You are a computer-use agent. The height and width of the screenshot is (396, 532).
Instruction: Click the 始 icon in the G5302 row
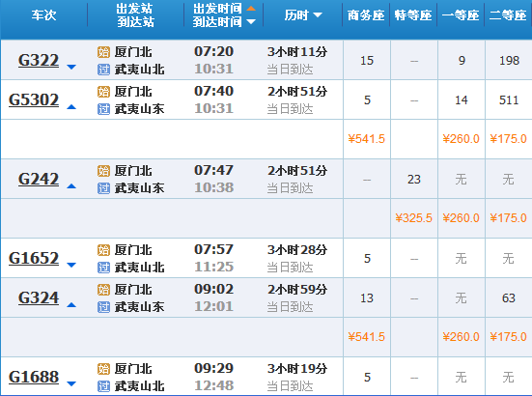(x=103, y=92)
